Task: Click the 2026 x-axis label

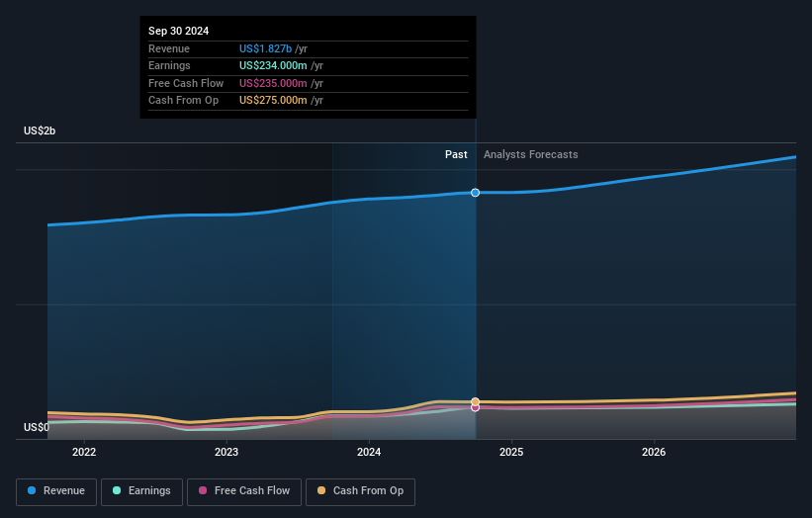Action: click(654, 452)
